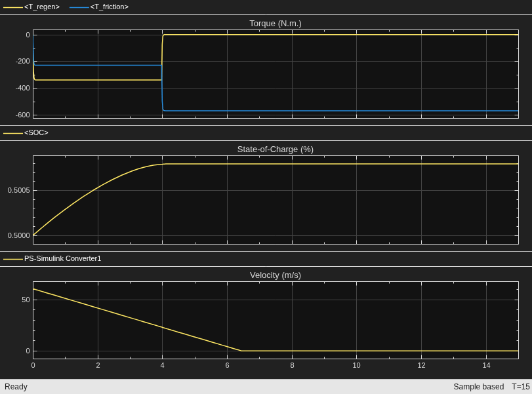Click the Ready status text
532x394 pixels.
tap(16, 387)
